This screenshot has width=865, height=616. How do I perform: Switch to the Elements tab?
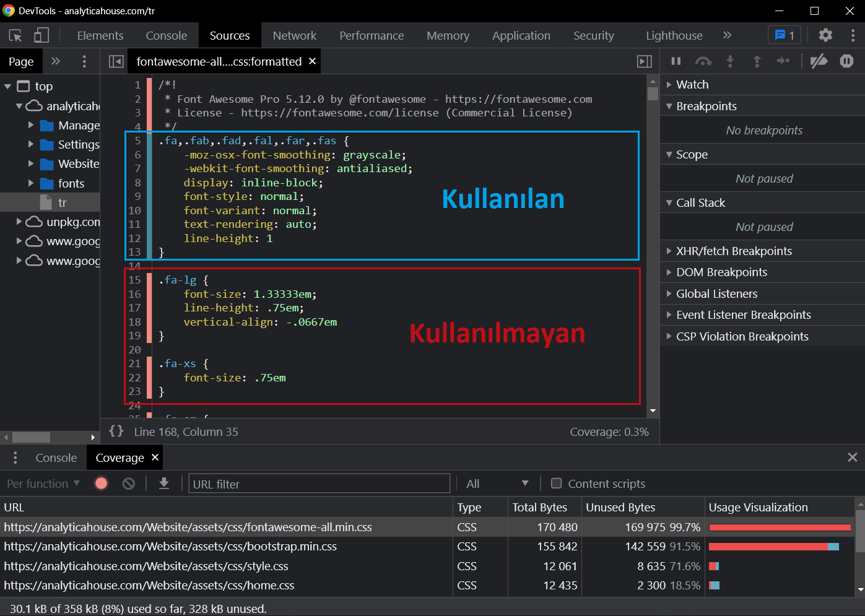pyautogui.click(x=100, y=36)
